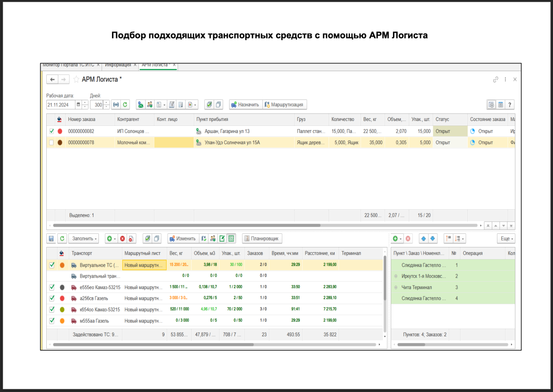The height and width of the screenshot is (392, 553).
Task: Click the save diskette icon in the transport toolbar
Action: tap(51, 239)
